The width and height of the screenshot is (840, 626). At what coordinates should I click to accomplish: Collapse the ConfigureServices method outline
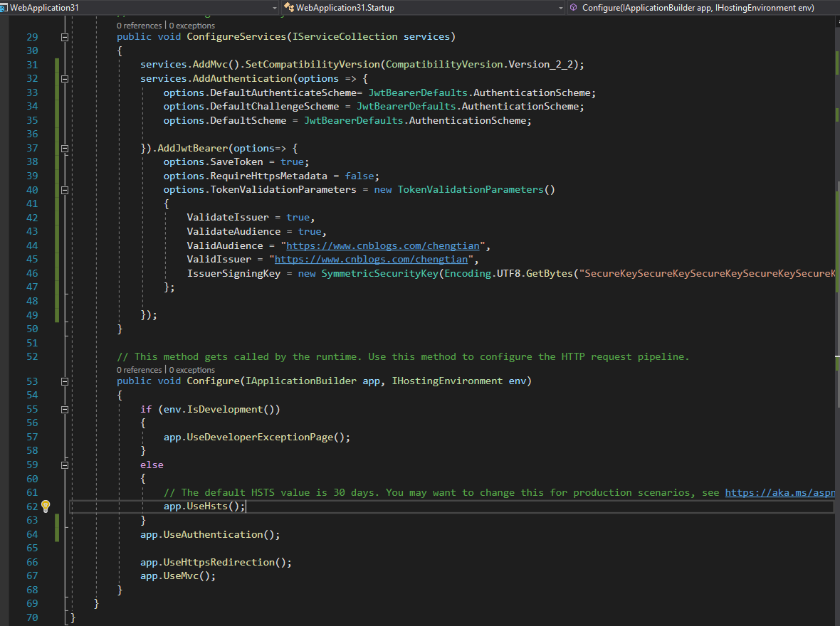65,37
